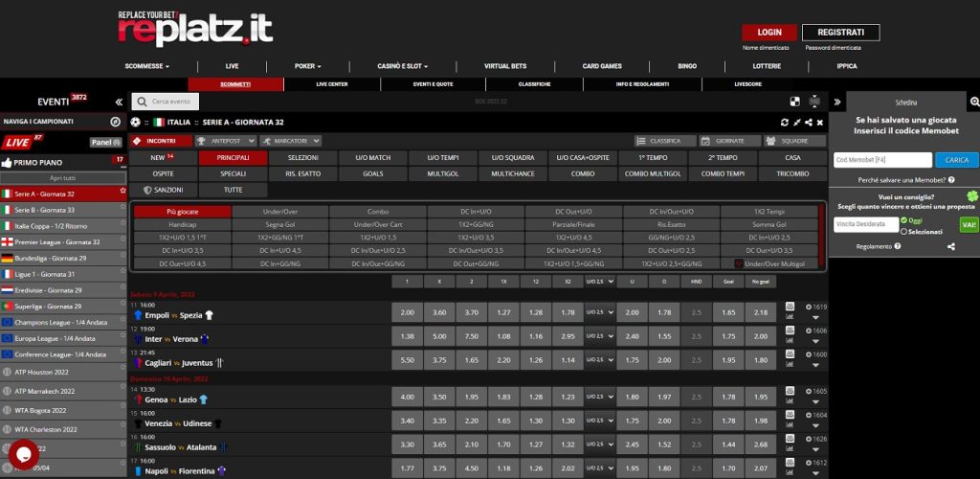Click the scoreboard icon for Empoli vs Spezia
Image resolution: width=980 pixels, height=479 pixels.
click(790, 307)
